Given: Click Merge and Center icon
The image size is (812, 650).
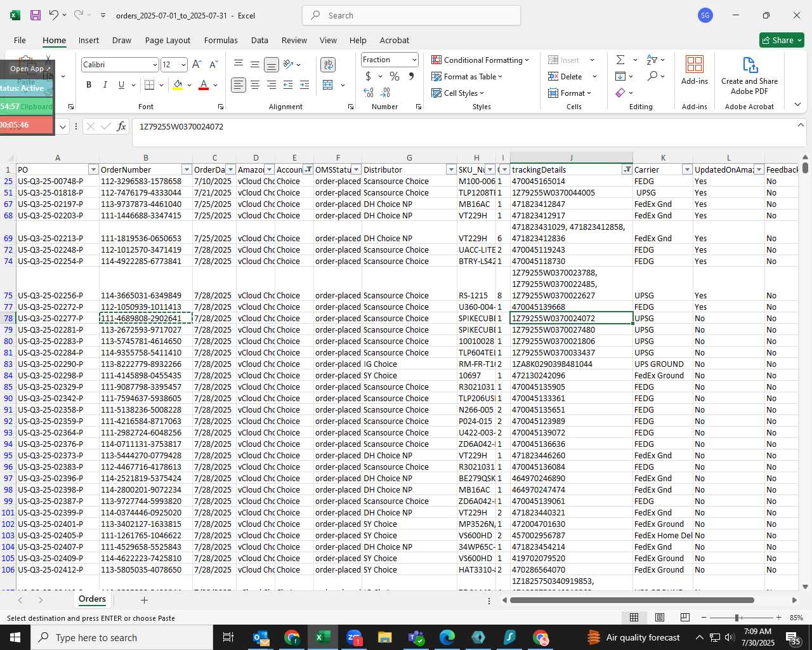Looking at the screenshot, I should 328,85.
